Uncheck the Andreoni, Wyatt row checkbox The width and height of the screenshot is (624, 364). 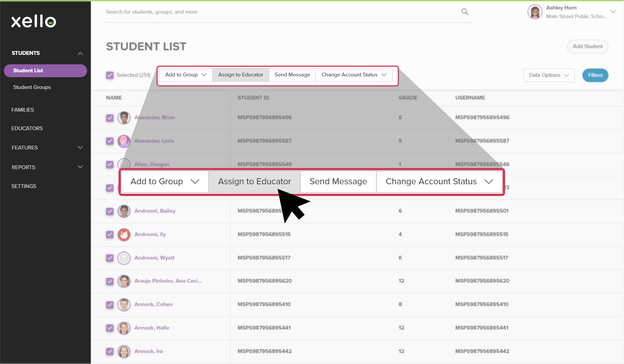click(110, 258)
